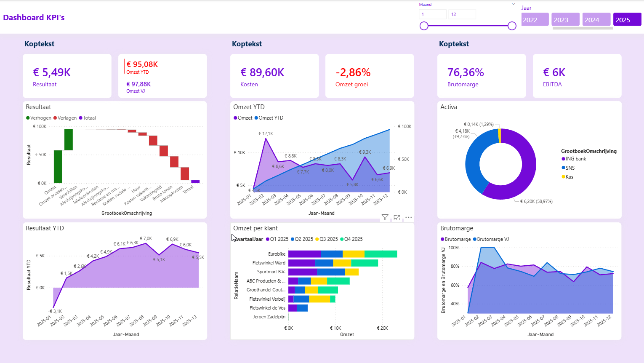Select the Verhogen legend marker in Resultaat

28,118
